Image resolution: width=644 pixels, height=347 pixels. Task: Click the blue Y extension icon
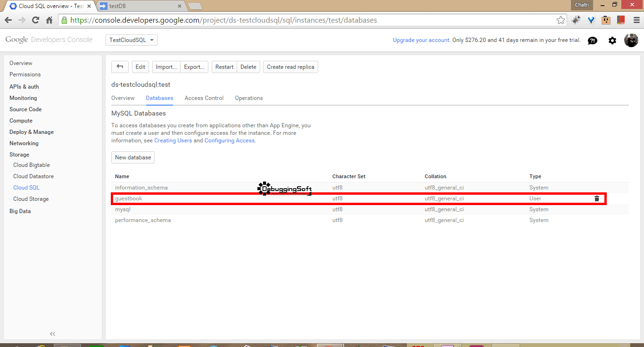tap(591, 20)
